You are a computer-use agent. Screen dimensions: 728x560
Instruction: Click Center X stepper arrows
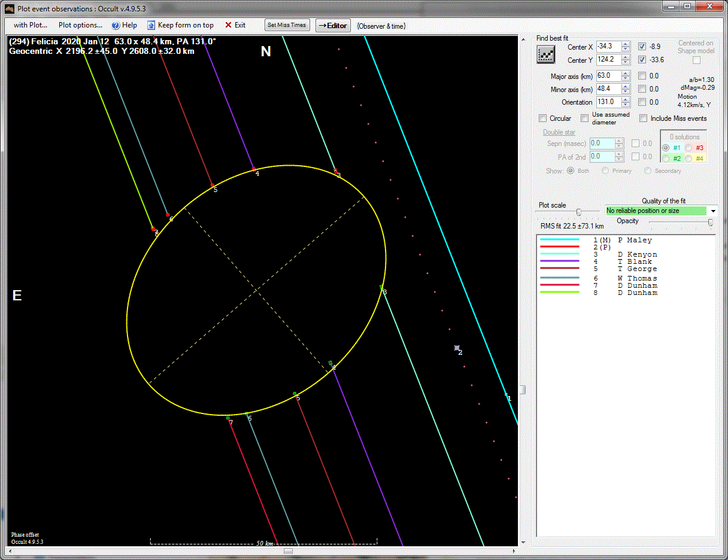(626, 47)
